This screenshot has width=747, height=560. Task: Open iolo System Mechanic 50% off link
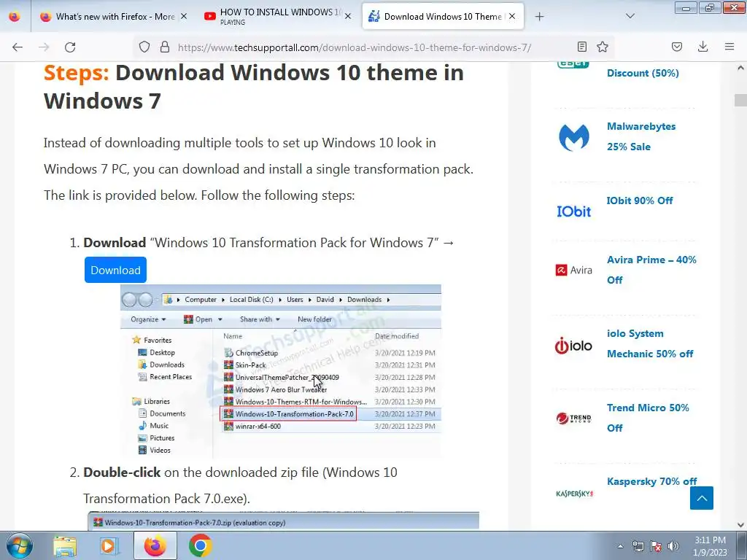[x=650, y=343]
